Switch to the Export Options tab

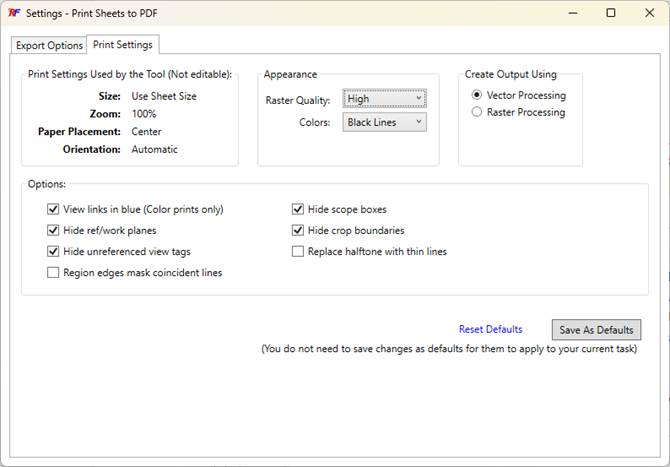(49, 45)
